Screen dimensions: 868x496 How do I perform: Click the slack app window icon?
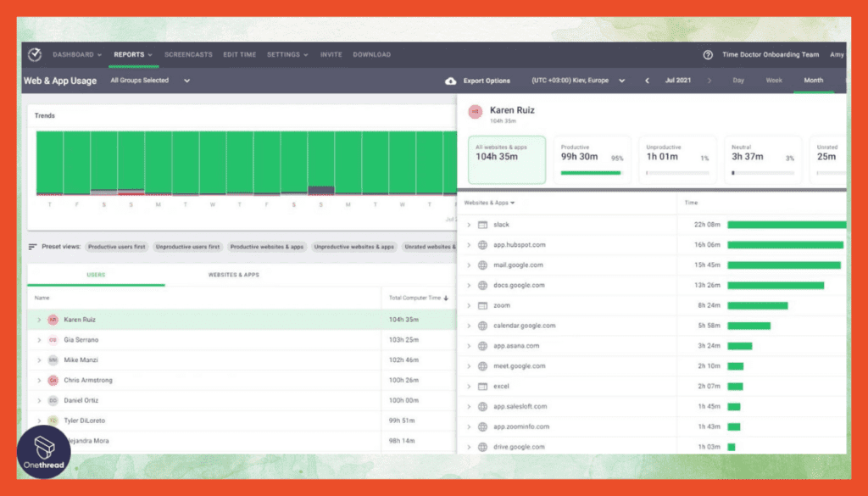pos(482,225)
